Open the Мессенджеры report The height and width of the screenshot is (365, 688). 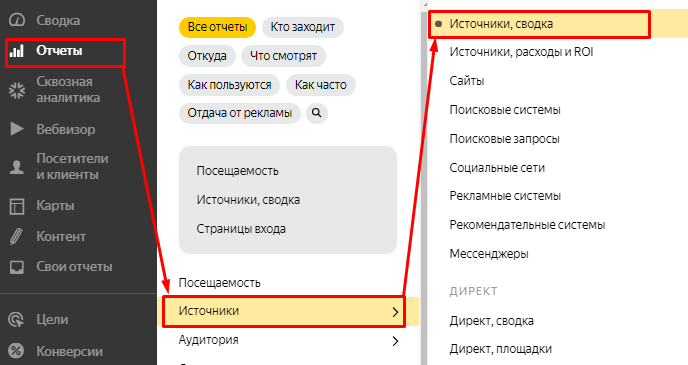pos(489,254)
